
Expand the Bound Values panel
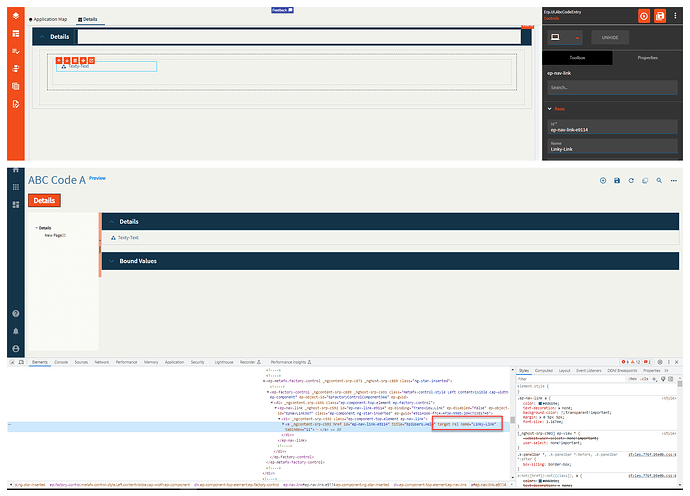tap(111, 261)
